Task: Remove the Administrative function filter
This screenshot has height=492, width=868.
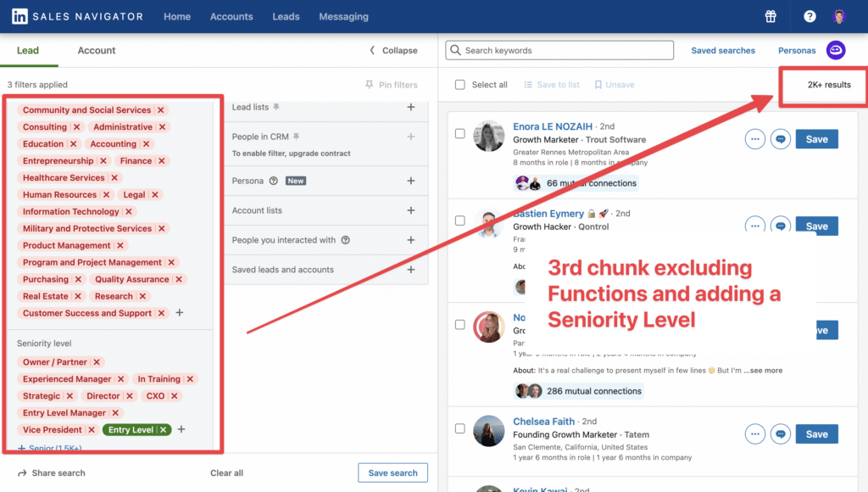Action: [x=162, y=127]
